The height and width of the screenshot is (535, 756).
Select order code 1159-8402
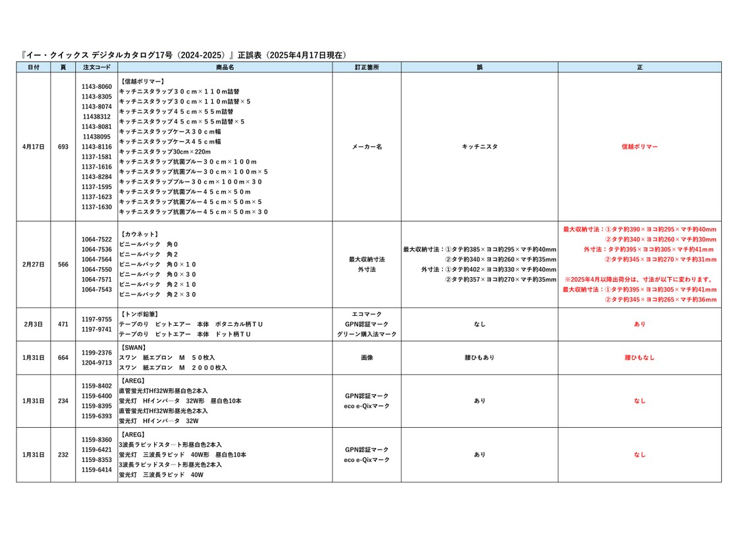[x=96, y=386]
